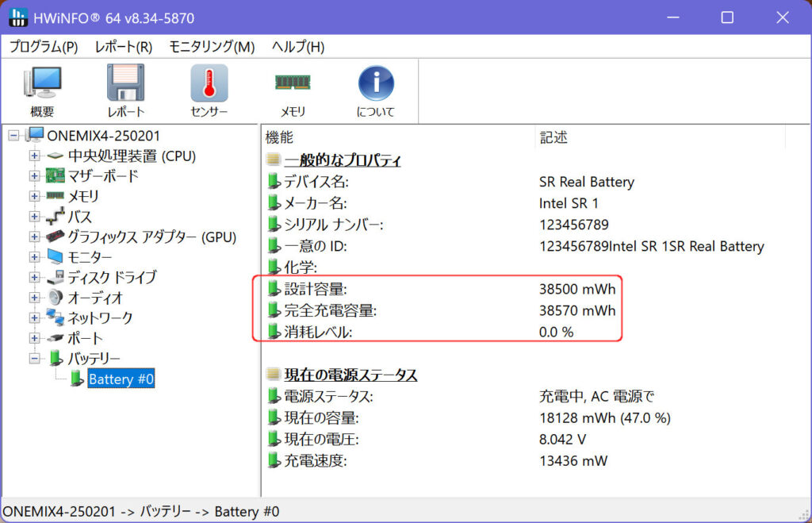This screenshot has width=812, height=523.
Task: Click the 記述 column header
Action: (553, 137)
